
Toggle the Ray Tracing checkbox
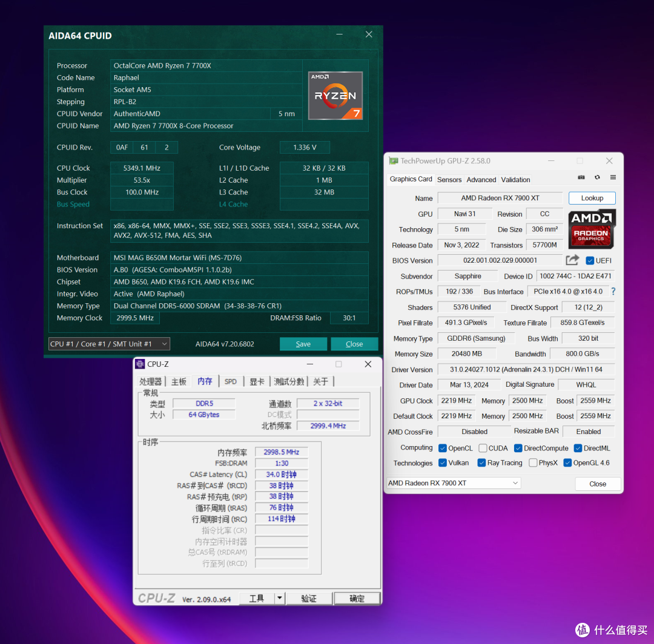click(x=481, y=463)
